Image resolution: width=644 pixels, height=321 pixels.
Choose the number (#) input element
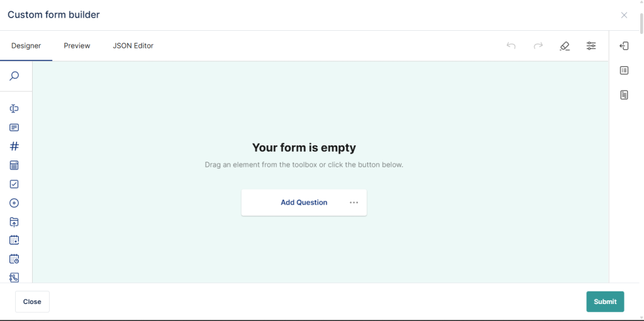[x=14, y=146]
